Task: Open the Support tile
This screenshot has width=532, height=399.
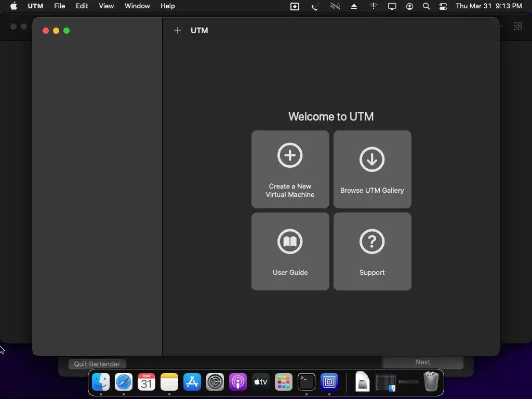Action: tap(372, 251)
